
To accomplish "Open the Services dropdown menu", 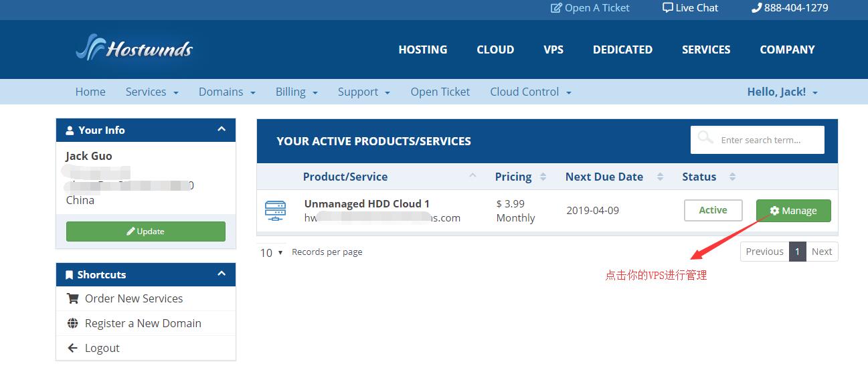I will point(152,92).
